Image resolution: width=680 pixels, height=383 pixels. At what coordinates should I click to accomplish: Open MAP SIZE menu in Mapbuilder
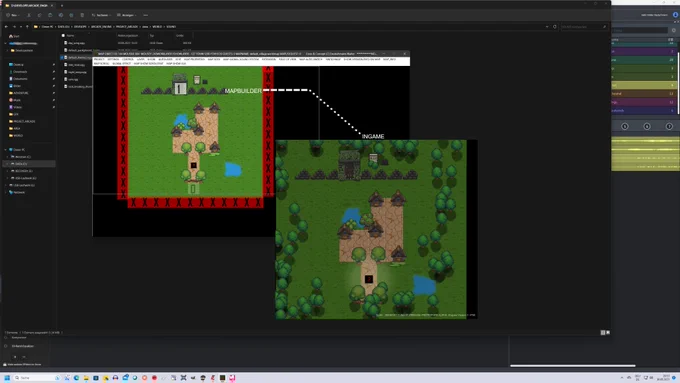coord(214,59)
